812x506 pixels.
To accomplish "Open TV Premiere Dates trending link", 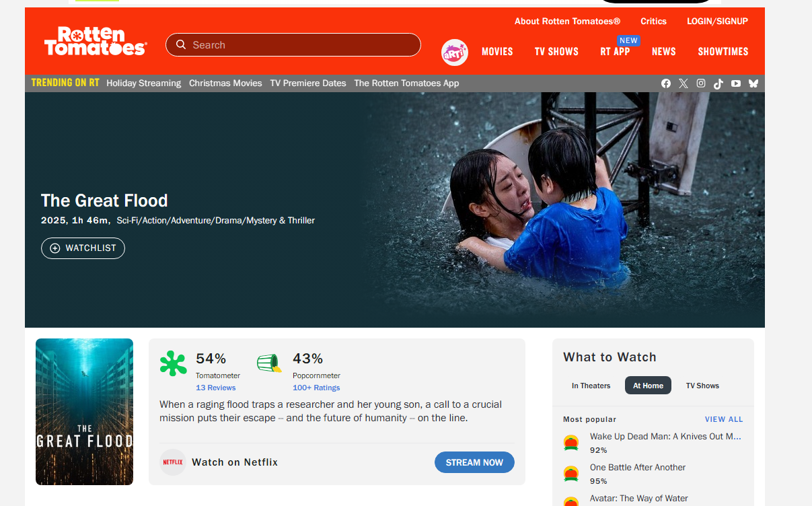I will click(x=308, y=83).
